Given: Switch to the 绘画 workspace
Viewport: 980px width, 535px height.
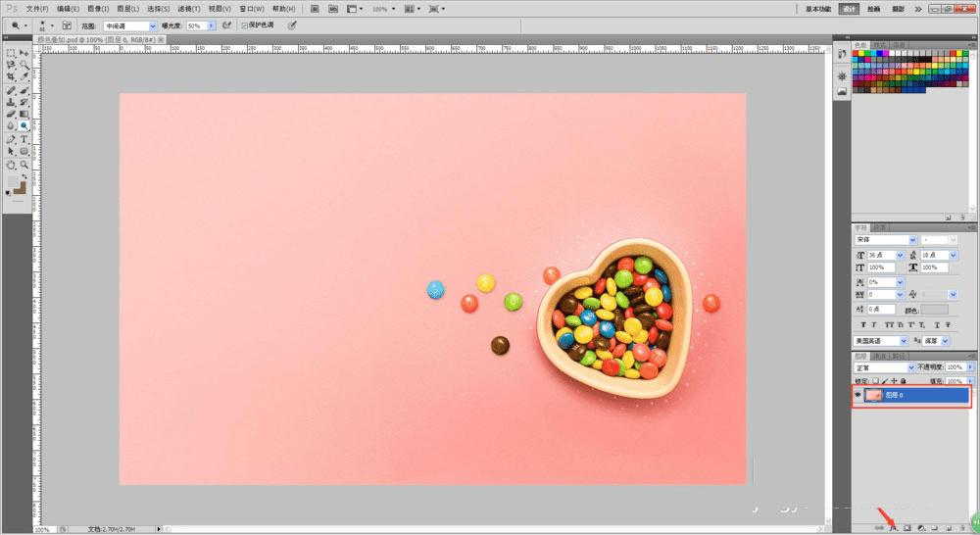Looking at the screenshot, I should point(873,8).
